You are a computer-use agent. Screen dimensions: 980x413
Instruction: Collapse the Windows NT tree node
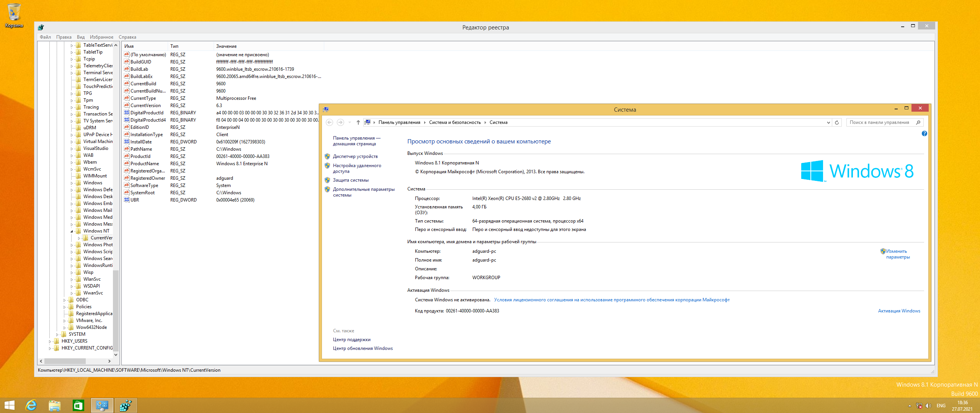coord(72,231)
